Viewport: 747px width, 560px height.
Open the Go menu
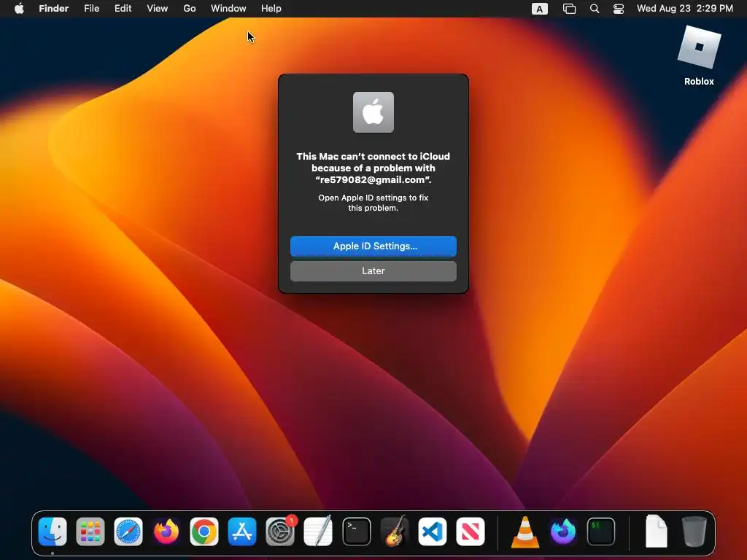pos(190,9)
